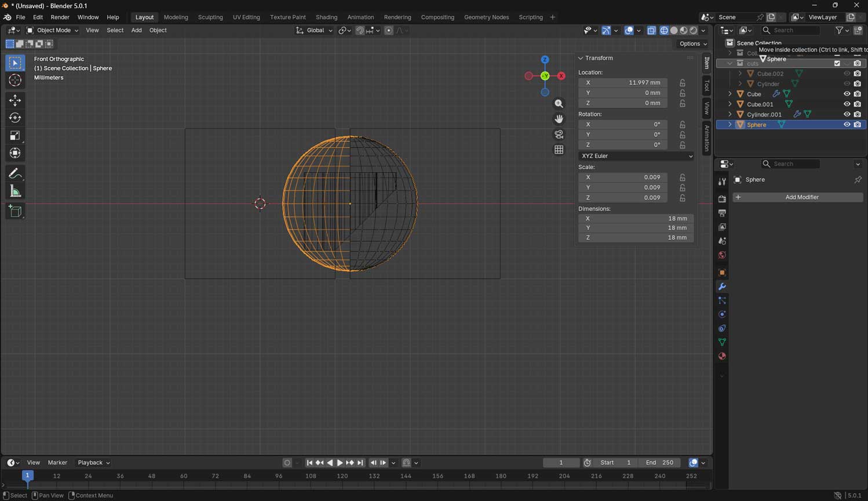Open the Object Mode dropdown
Image resolution: width=868 pixels, height=501 pixels.
[52, 30]
